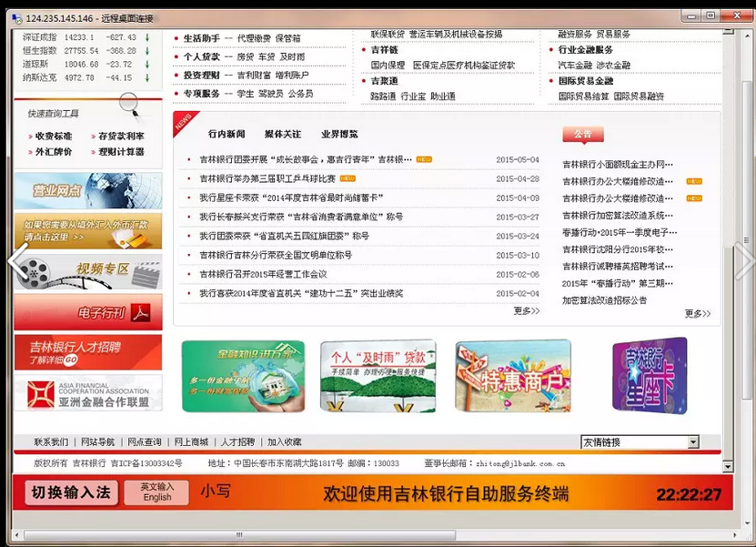Open the 汽车金融 link
Viewport: 756px width, 547px height.
[x=575, y=66]
